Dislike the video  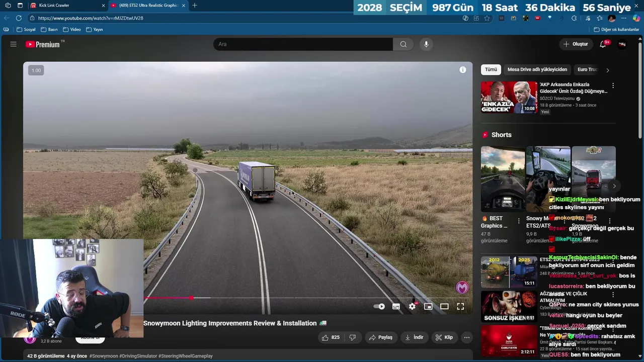point(353,337)
